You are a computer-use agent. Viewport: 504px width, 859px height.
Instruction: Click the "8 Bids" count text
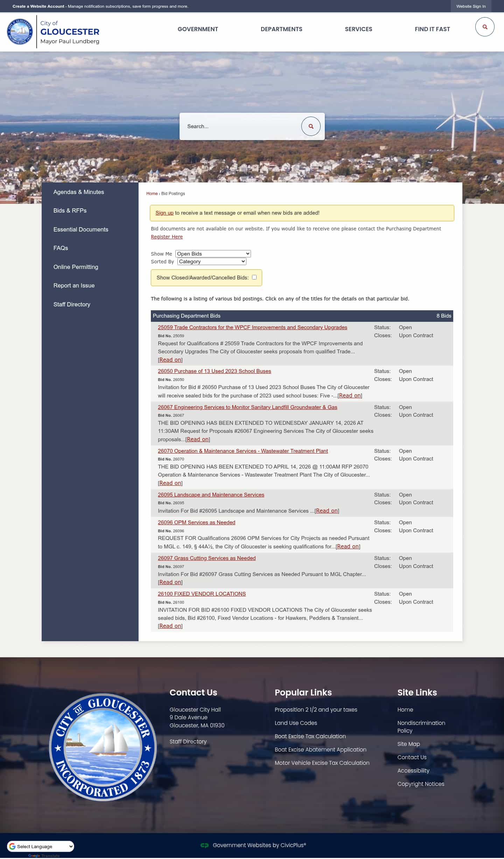(x=443, y=316)
